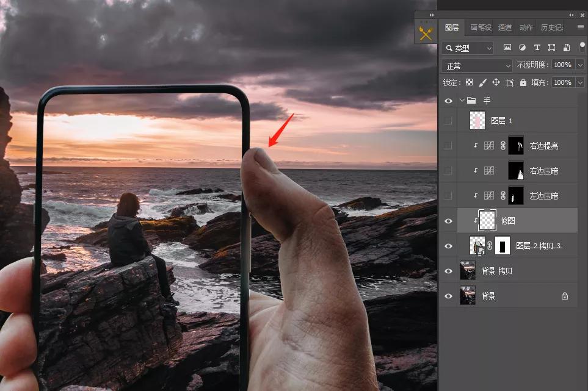
Task: Show the 左边压暗 layer visibility
Action: tap(448, 195)
